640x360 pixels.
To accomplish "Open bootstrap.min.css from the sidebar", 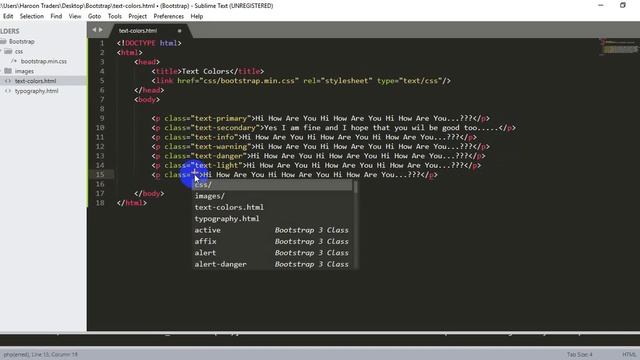I will [44, 61].
